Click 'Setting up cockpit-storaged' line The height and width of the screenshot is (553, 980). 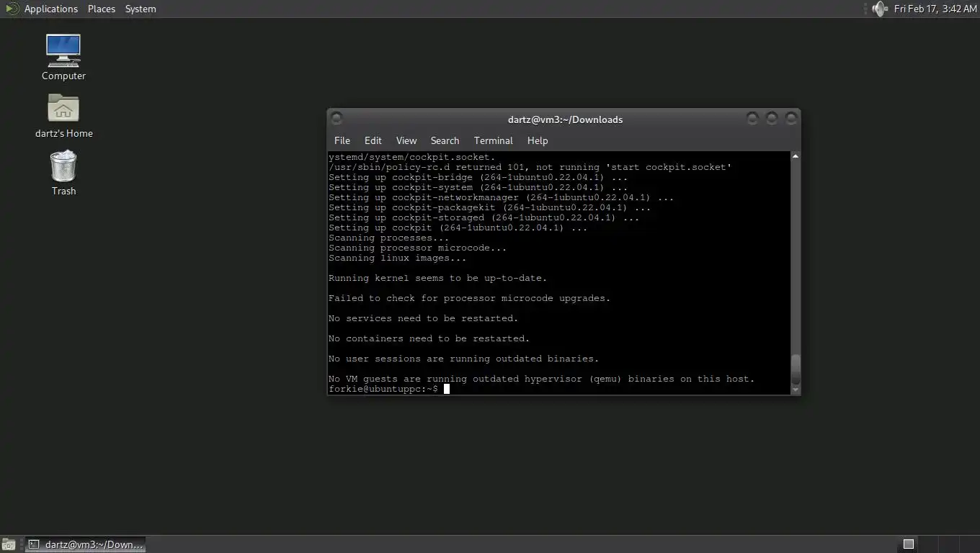click(484, 217)
